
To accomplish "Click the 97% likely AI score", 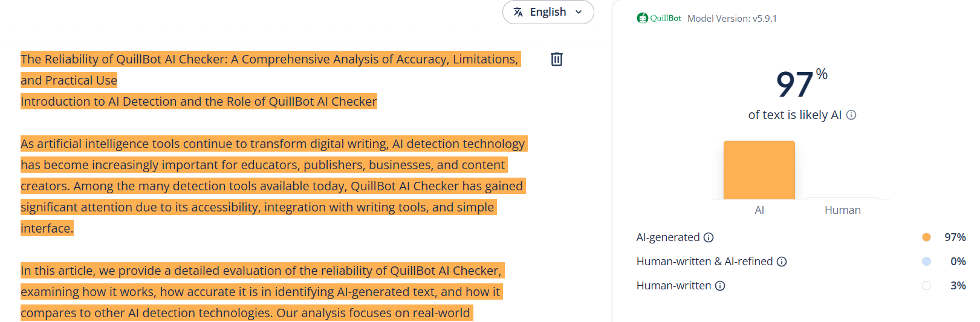I will 796,85.
